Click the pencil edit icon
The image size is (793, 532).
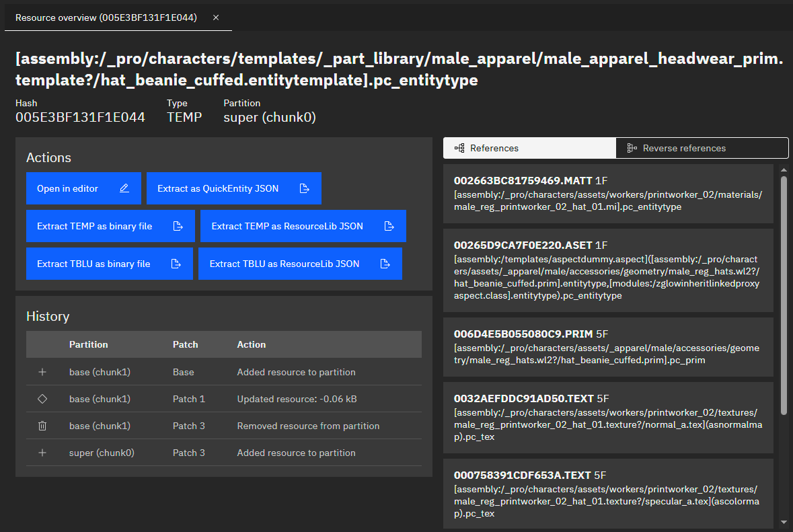point(124,188)
